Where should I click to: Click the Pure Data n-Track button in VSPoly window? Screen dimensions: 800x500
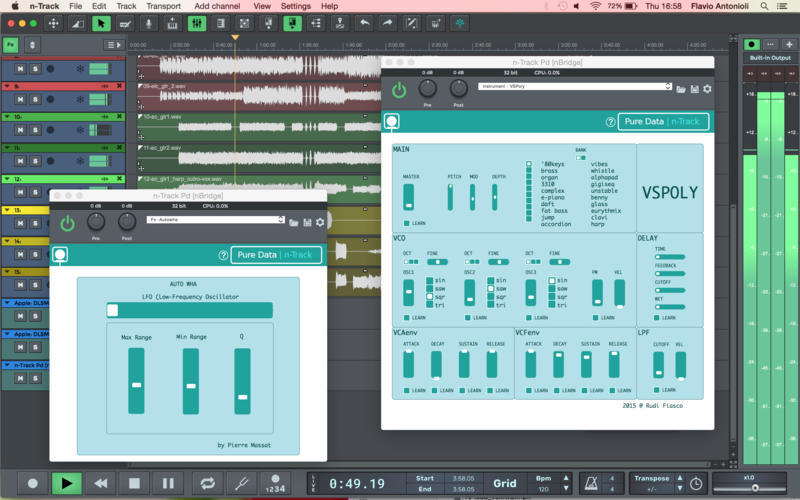(663, 122)
